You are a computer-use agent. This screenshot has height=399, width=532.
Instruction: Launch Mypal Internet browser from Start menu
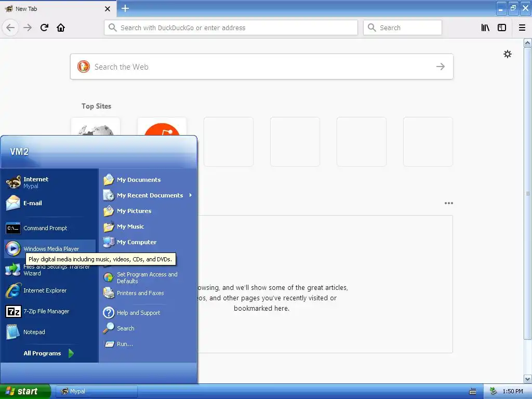click(x=49, y=182)
